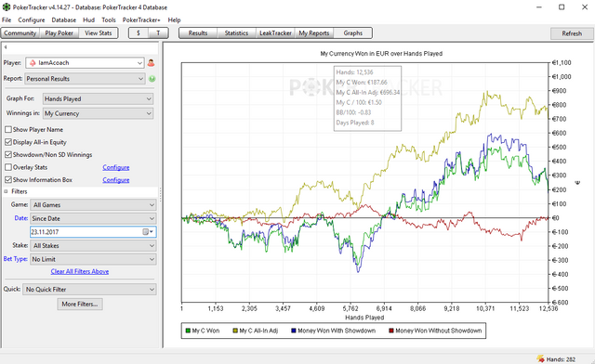Uncheck Display All-in Equity

(8, 142)
